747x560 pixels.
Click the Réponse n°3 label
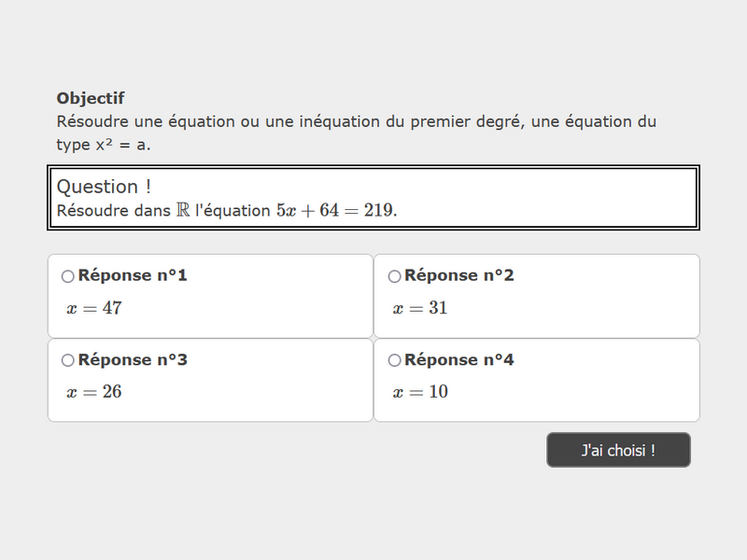tap(133, 359)
